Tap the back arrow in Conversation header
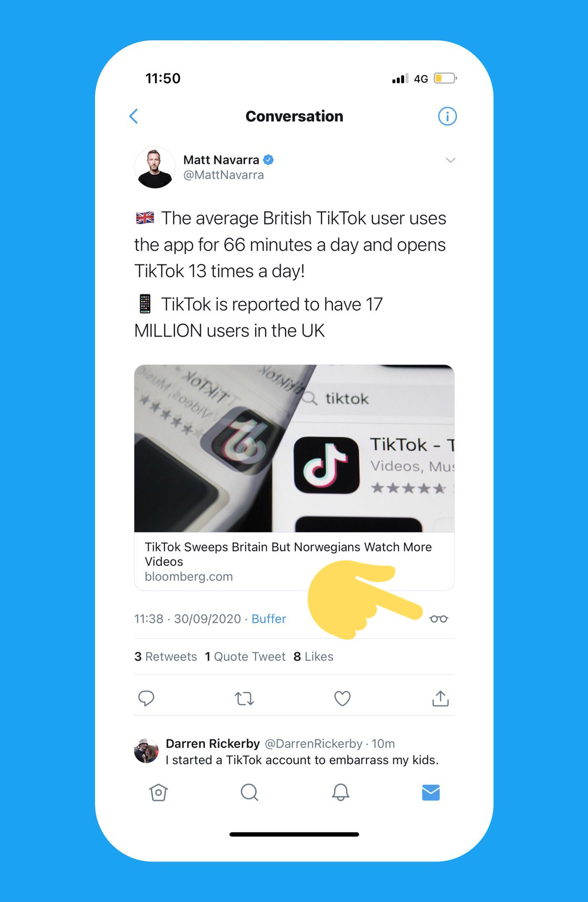The image size is (588, 902). [134, 116]
